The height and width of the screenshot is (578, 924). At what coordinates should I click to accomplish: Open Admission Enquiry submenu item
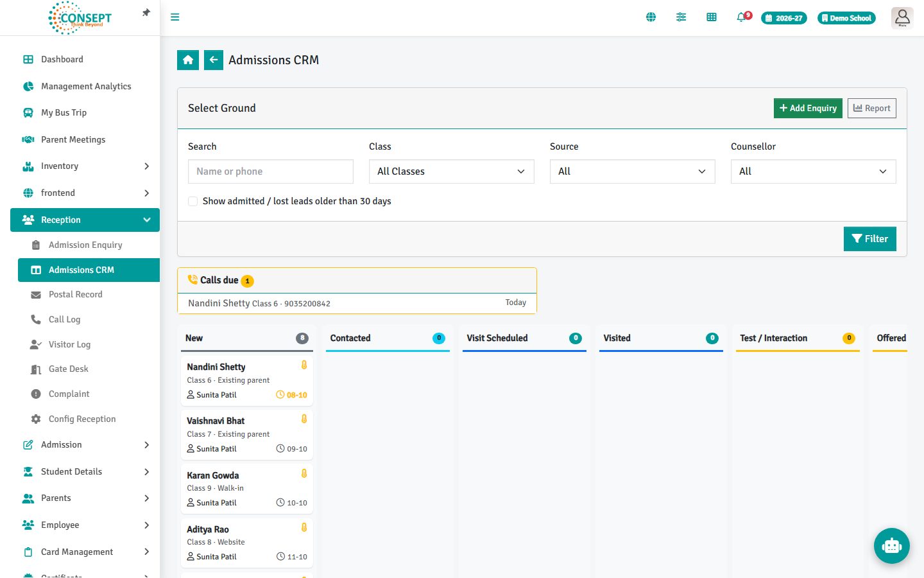point(89,245)
